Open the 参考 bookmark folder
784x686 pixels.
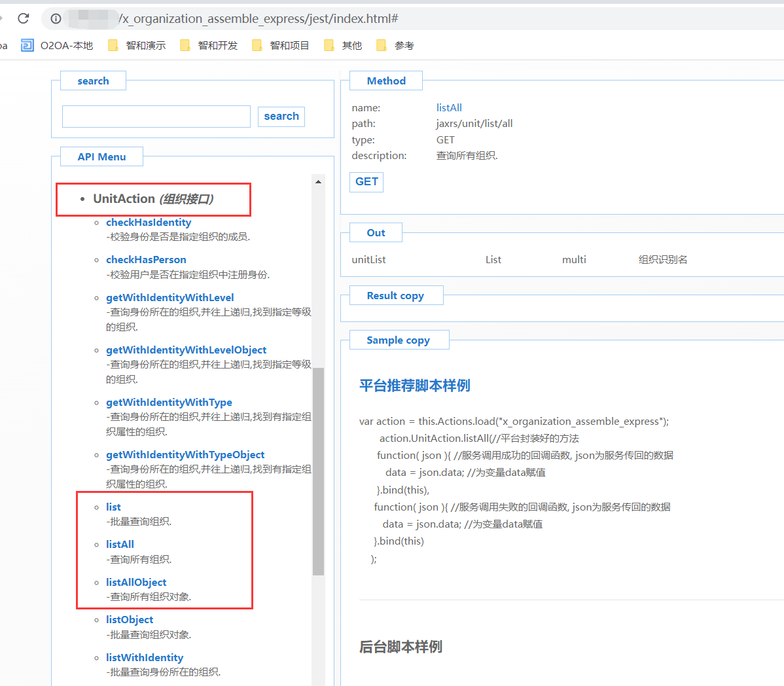[395, 46]
